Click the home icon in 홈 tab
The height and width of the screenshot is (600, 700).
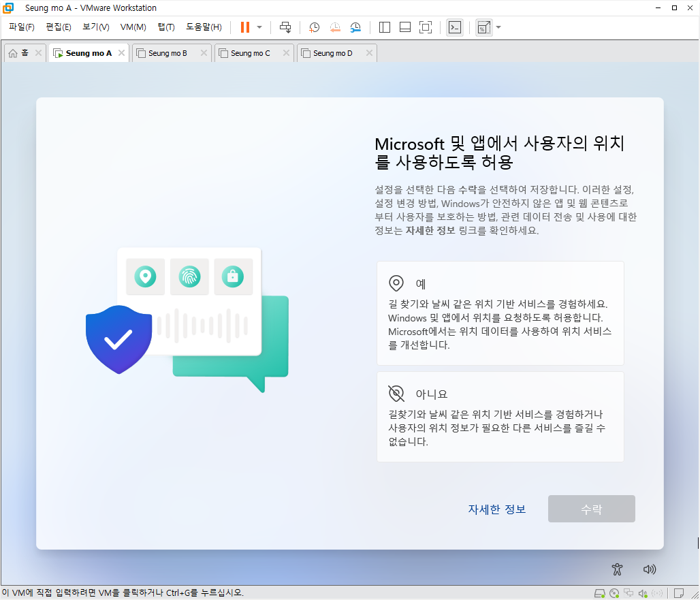click(x=13, y=53)
